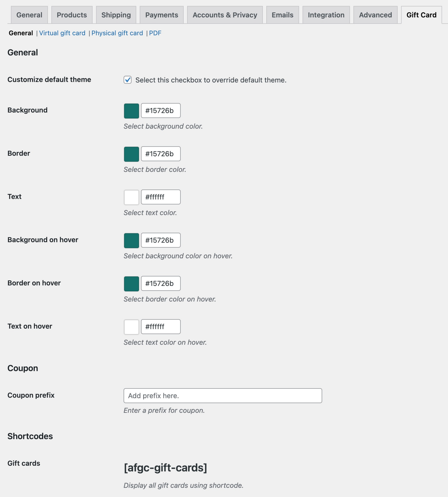The image size is (448, 497).
Task: Open the PDF settings link
Action: pos(155,33)
